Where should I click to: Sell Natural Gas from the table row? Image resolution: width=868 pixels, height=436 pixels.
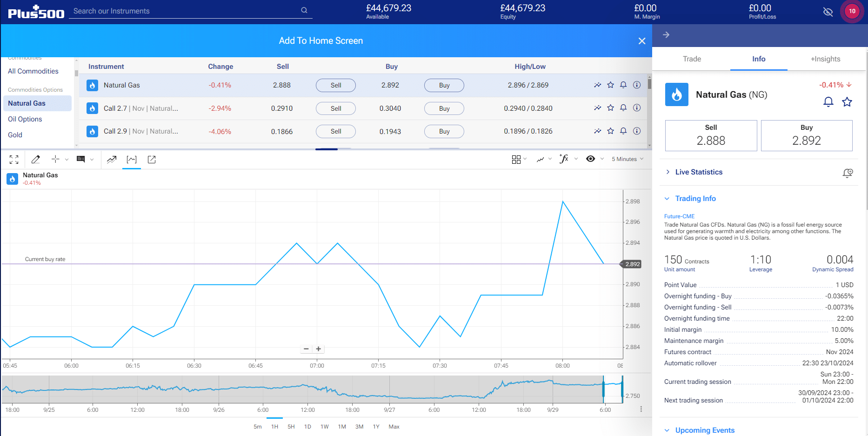[336, 85]
